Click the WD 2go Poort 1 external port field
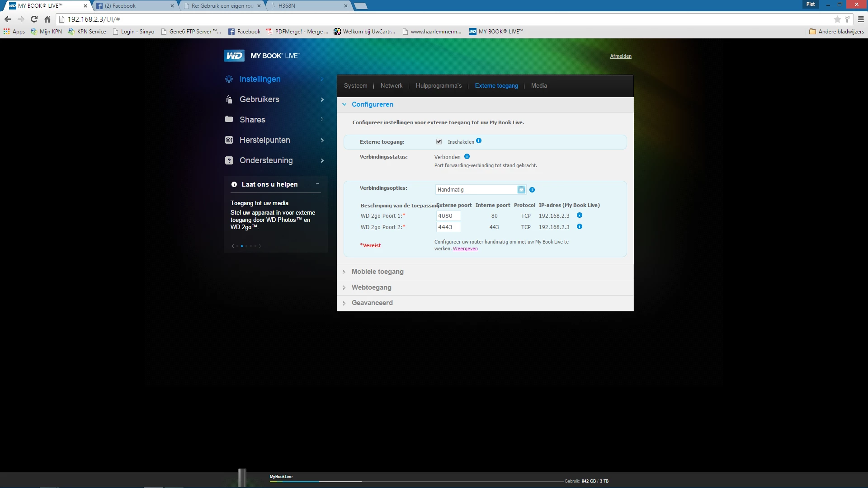This screenshot has height=488, width=868. coord(448,216)
